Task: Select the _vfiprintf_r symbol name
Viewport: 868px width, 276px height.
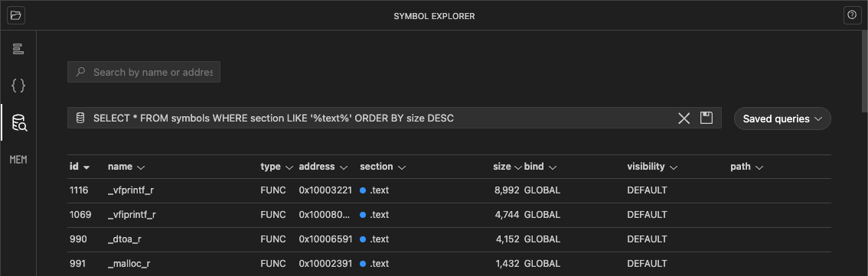Action: click(132, 215)
